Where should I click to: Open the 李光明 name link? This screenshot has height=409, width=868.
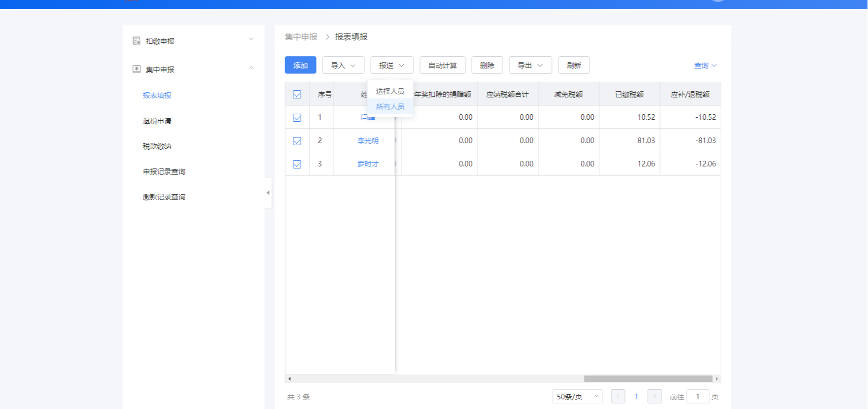tap(368, 141)
